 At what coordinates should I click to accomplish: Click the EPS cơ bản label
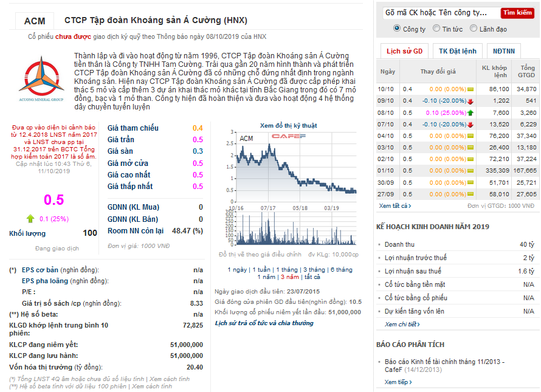(40, 270)
